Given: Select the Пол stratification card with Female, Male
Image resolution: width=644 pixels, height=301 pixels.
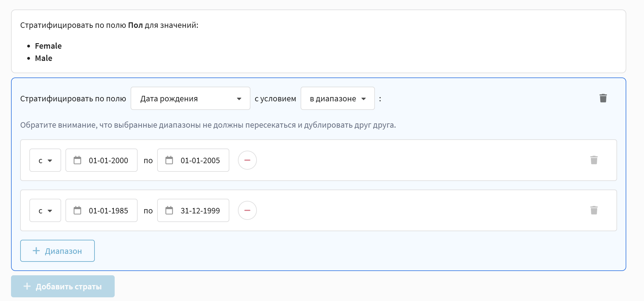Looking at the screenshot, I should click(318, 41).
